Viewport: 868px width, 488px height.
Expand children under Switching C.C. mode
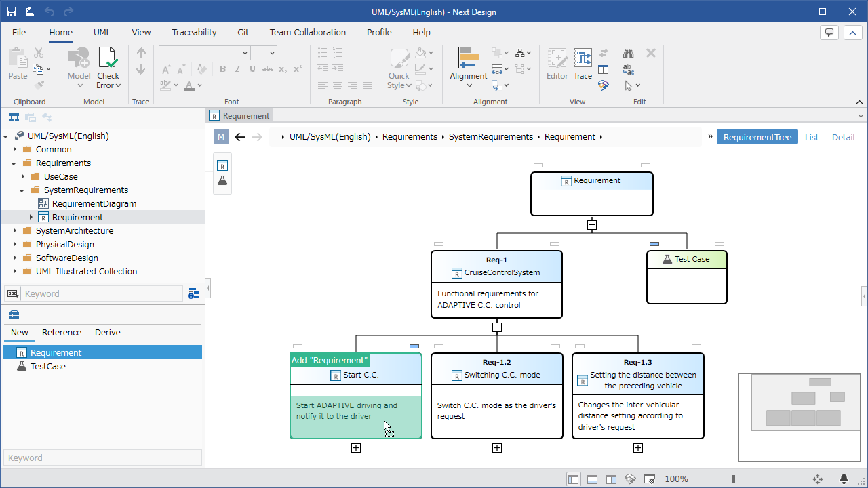click(x=497, y=448)
